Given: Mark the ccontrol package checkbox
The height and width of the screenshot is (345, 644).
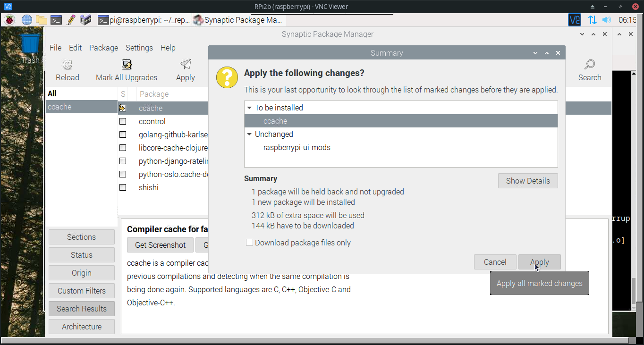Looking at the screenshot, I should click(123, 121).
